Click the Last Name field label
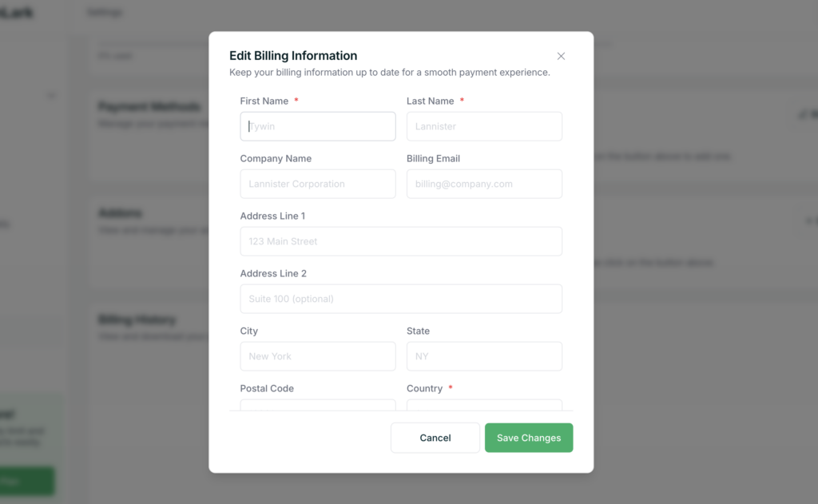818x504 pixels. point(430,101)
